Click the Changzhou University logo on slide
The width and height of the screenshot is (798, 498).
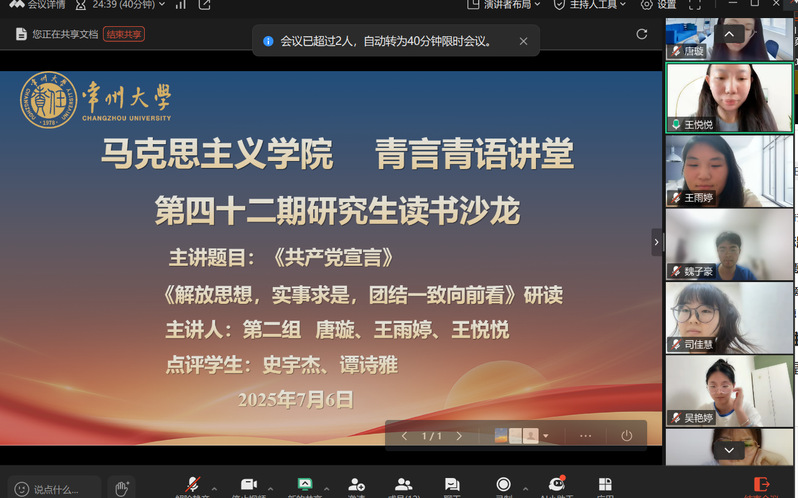[x=96, y=100]
